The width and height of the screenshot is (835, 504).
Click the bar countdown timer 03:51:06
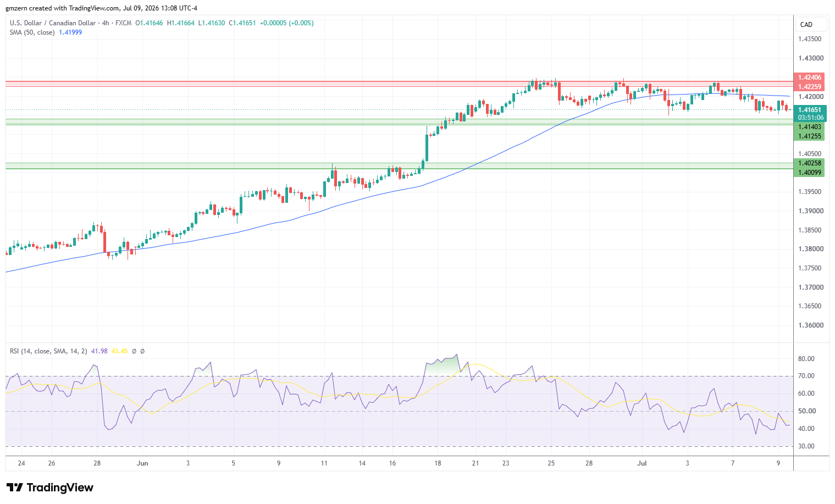click(810, 118)
